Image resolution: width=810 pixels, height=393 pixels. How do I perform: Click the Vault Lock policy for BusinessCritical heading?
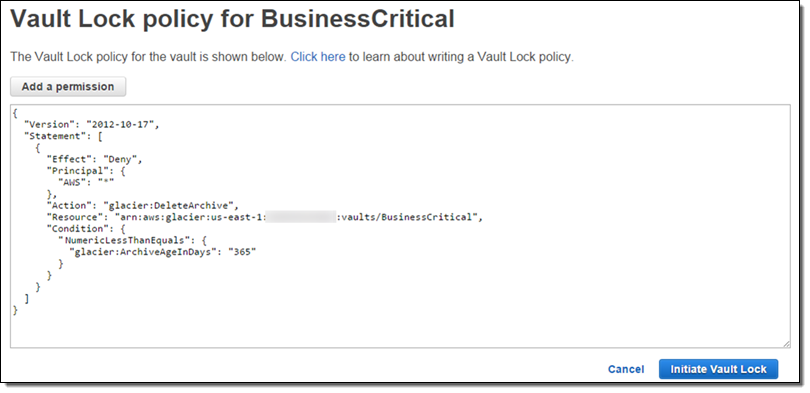click(x=232, y=20)
